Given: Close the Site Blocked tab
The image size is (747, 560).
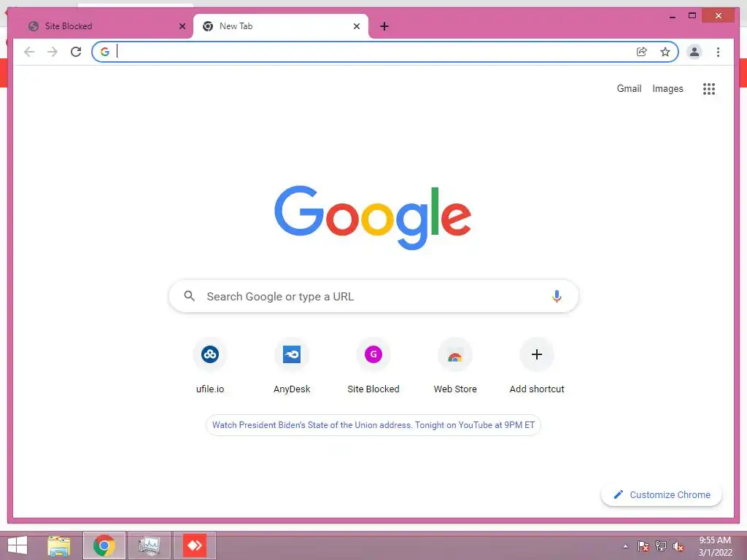Looking at the screenshot, I should click(182, 26).
